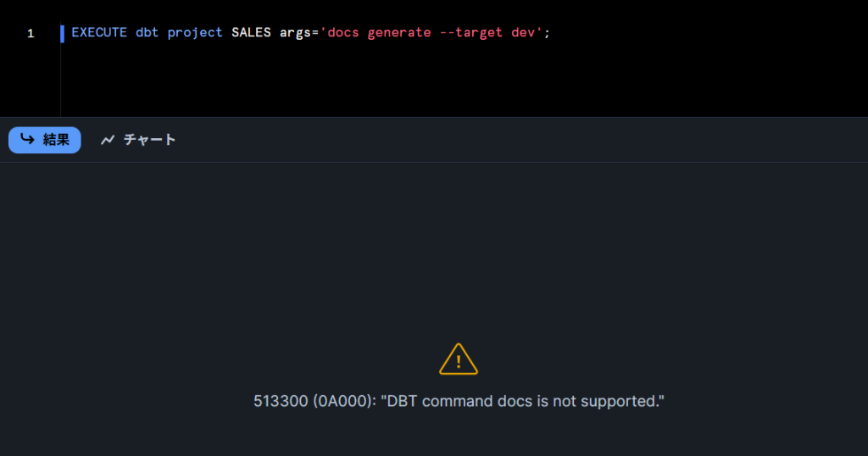Click the return-arrow icon inside 結果

[27, 139]
